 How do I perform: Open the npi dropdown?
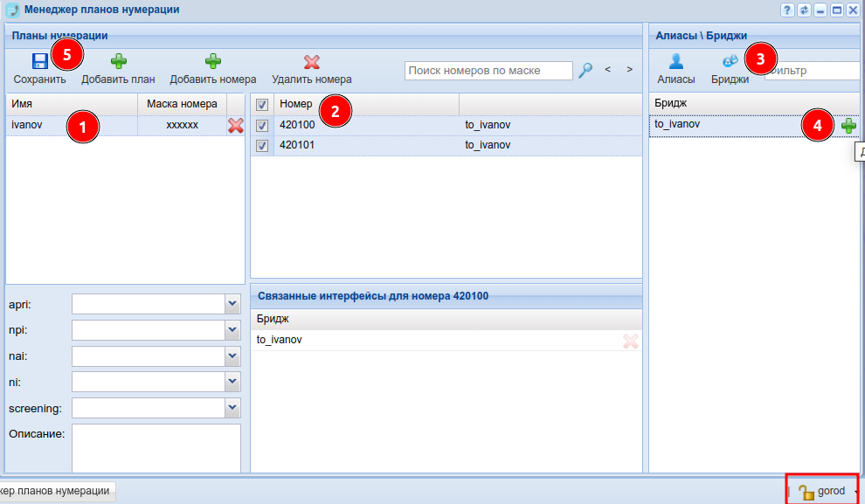(x=232, y=330)
